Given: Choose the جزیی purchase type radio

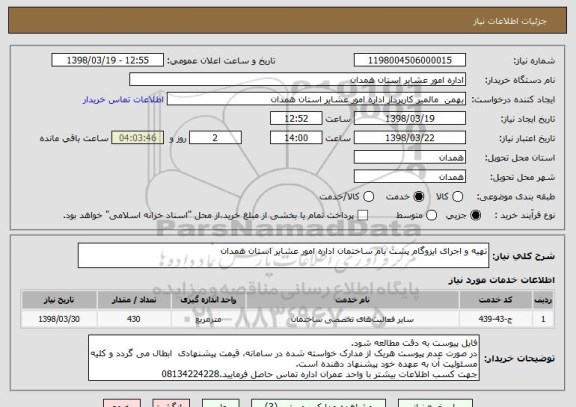Looking at the screenshot, I should coord(476,215).
